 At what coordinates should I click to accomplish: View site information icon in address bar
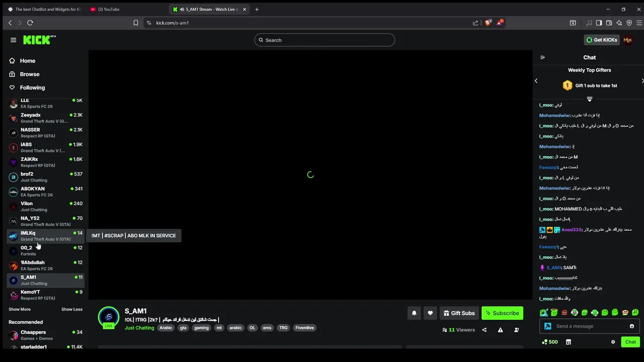(x=148, y=23)
